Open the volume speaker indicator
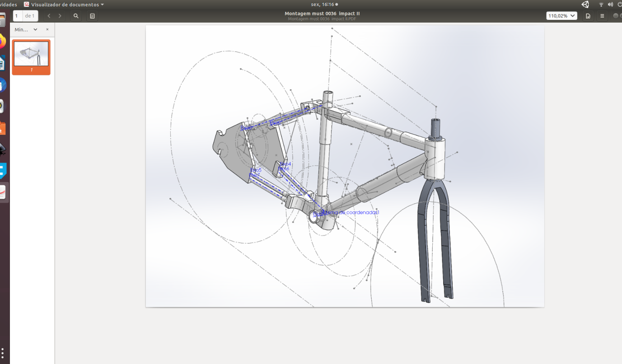622x364 pixels. point(610,5)
